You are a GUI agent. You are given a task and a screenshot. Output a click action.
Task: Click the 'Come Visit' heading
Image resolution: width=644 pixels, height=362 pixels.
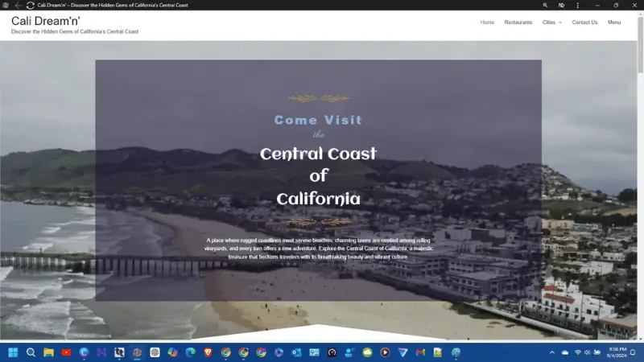(318, 120)
